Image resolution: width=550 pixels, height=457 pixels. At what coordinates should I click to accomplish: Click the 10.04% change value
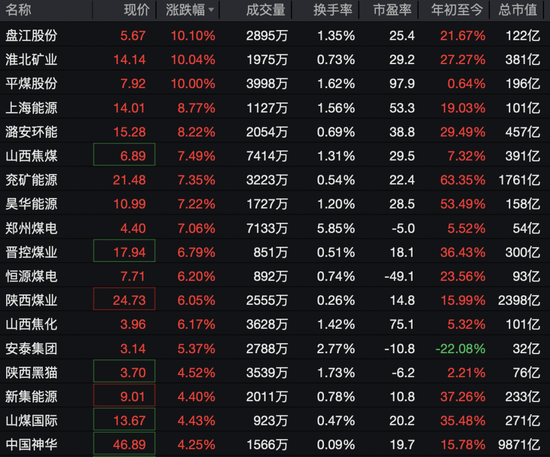(193, 60)
